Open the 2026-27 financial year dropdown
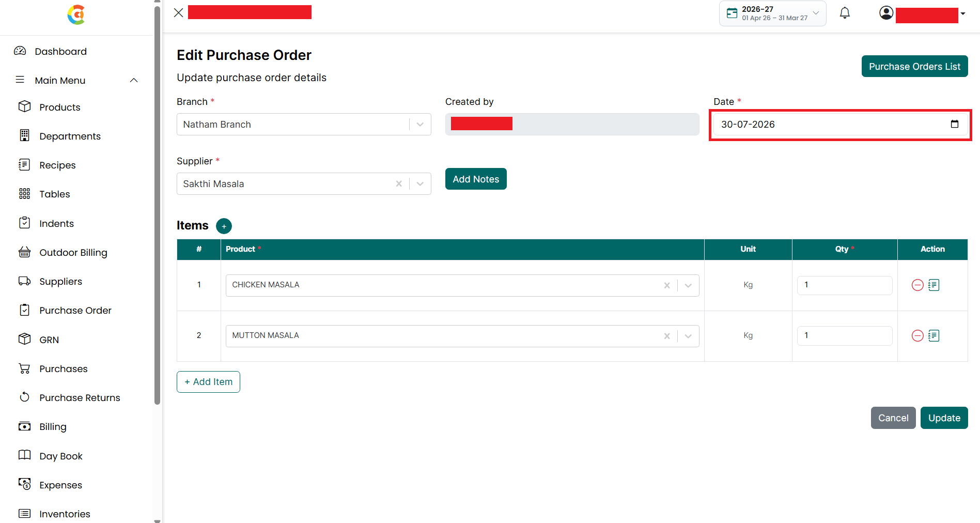 pyautogui.click(x=772, y=13)
